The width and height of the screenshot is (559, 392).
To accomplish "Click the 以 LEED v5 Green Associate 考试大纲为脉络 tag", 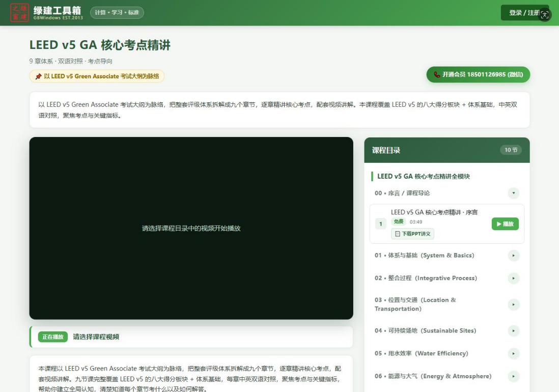I will [97, 76].
